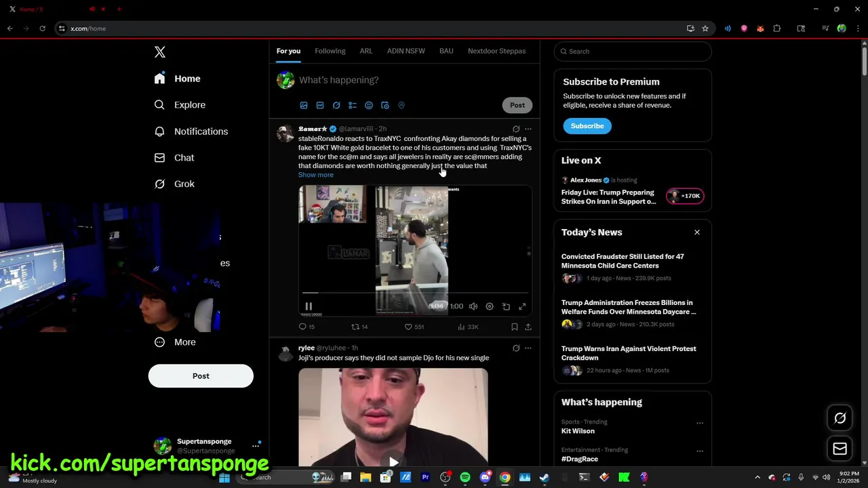Viewport: 868px width, 488px height.
Task: Open the X logo home link
Action: click(x=160, y=52)
